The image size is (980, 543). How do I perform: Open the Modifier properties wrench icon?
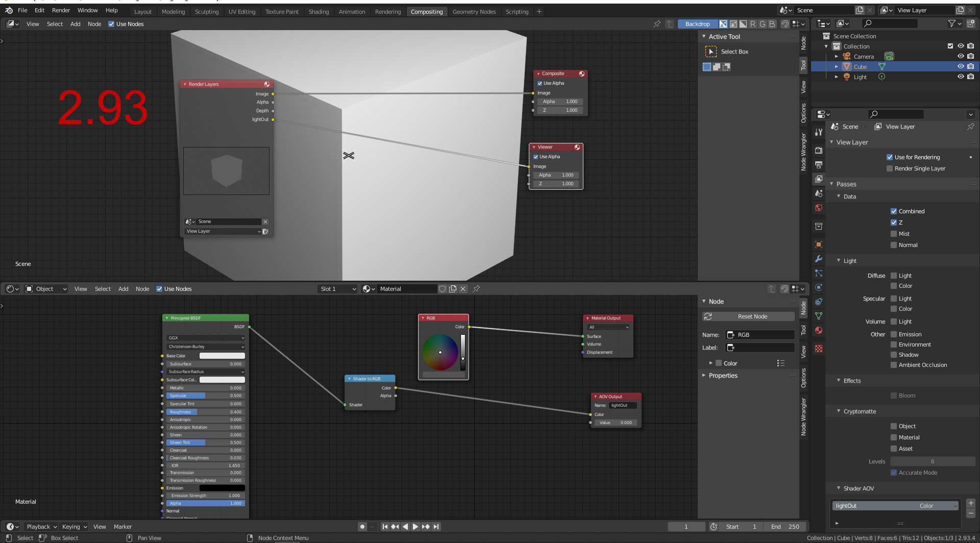click(819, 259)
